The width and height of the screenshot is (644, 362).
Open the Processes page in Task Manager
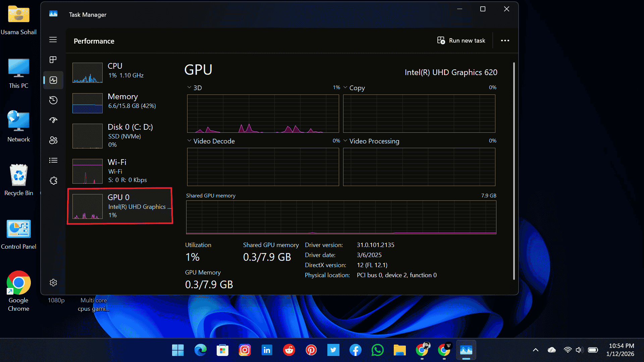pyautogui.click(x=53, y=60)
